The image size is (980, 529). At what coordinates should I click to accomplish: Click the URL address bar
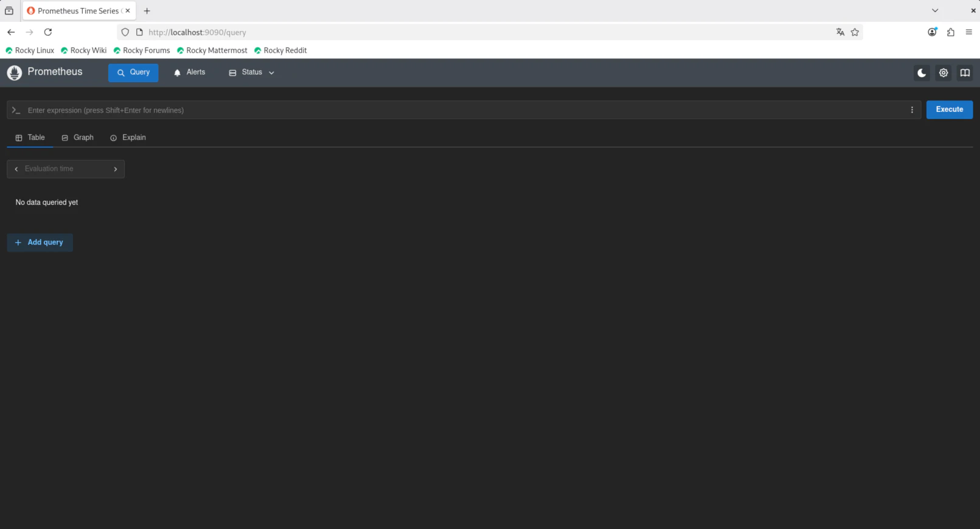pos(489,32)
